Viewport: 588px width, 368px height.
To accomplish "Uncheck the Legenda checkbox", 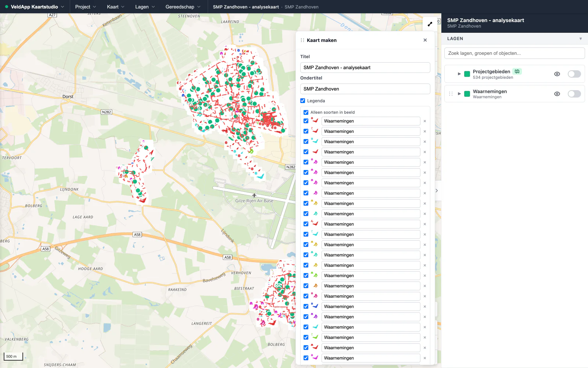I will click(303, 101).
